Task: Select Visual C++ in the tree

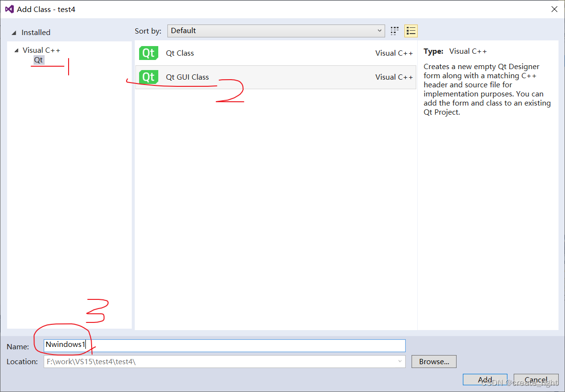Action: 41,50
